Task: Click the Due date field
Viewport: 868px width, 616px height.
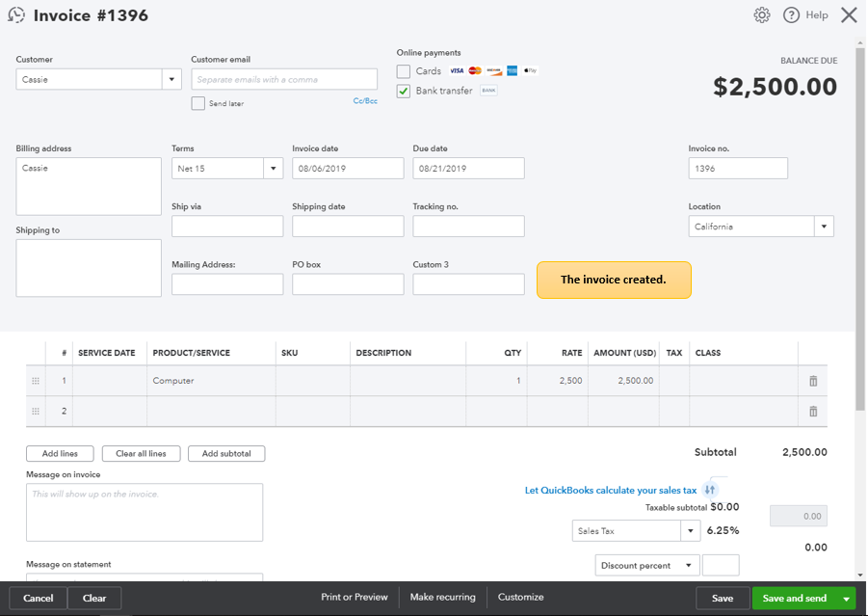Action: coord(469,169)
